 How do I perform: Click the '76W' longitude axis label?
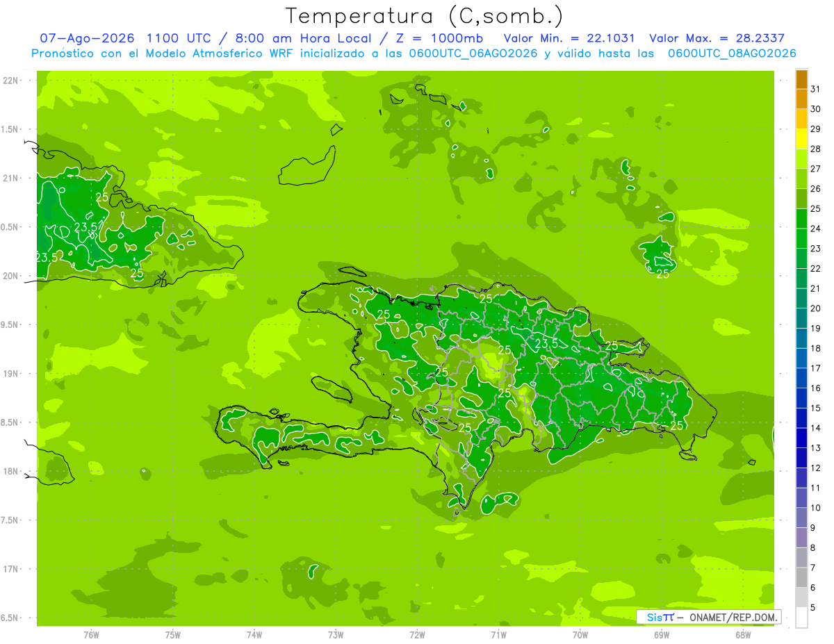(91, 634)
